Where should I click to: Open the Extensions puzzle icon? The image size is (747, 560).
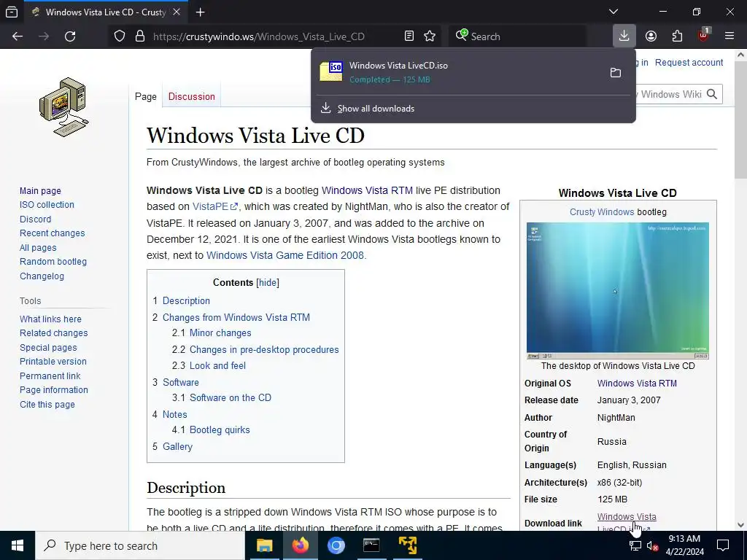[x=677, y=36]
